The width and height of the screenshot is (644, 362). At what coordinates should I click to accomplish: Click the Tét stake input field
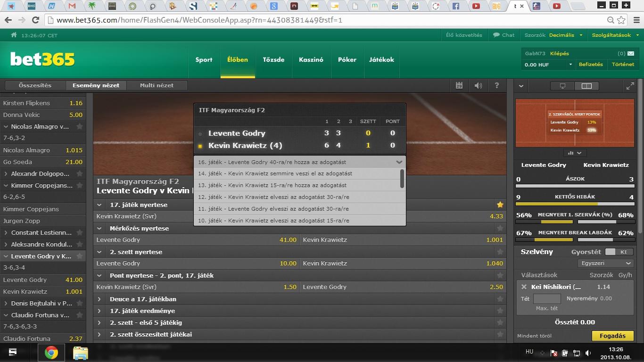pos(547,298)
